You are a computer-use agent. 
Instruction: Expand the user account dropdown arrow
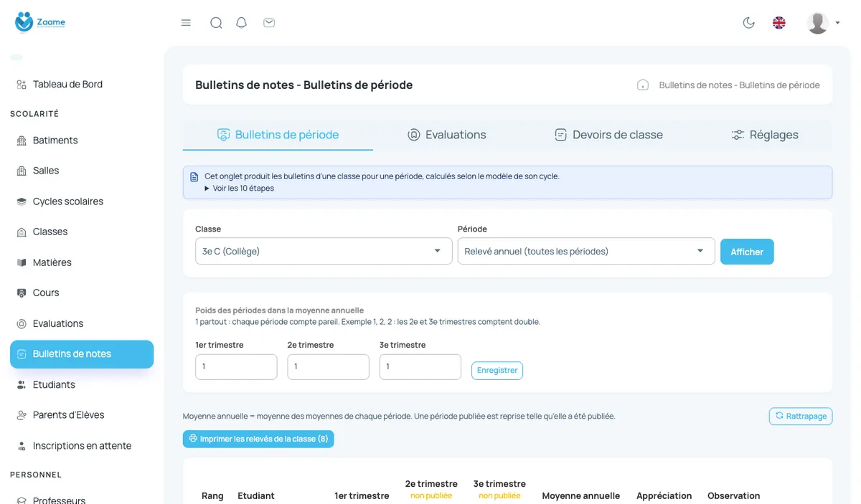[x=837, y=23]
